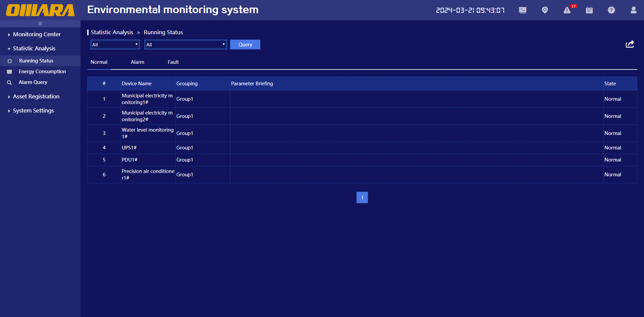
Task: Click the map location pin icon
Action: 545,10
